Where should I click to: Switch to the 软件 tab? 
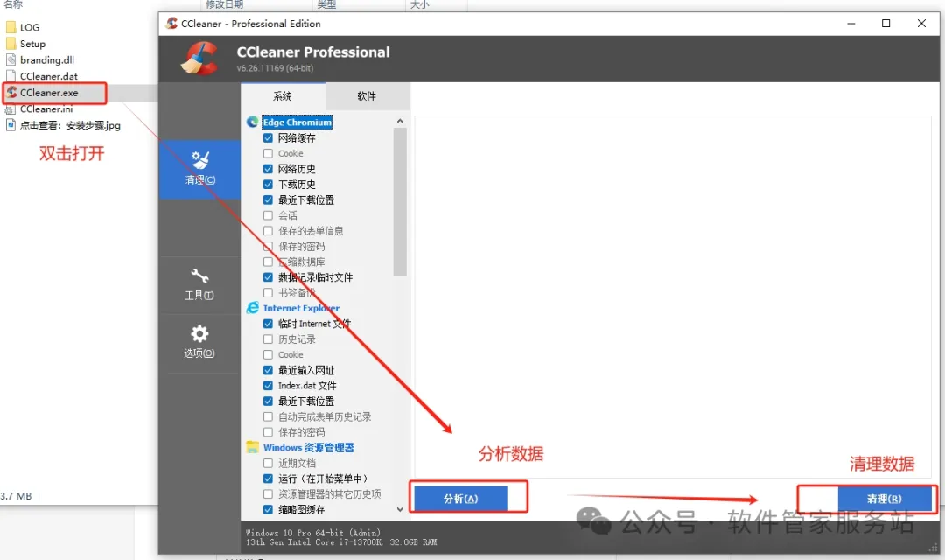click(367, 96)
